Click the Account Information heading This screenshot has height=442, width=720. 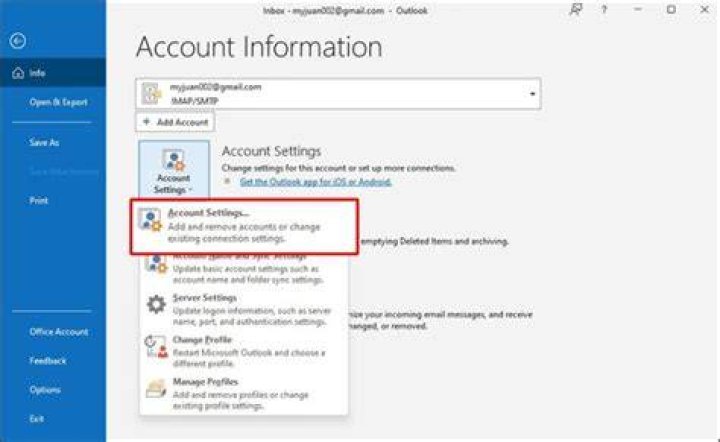[x=259, y=47]
